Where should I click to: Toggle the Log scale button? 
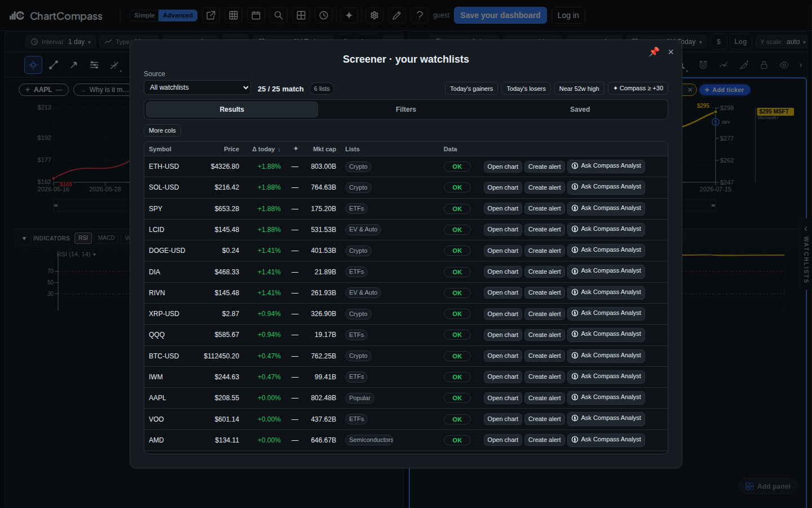740,42
